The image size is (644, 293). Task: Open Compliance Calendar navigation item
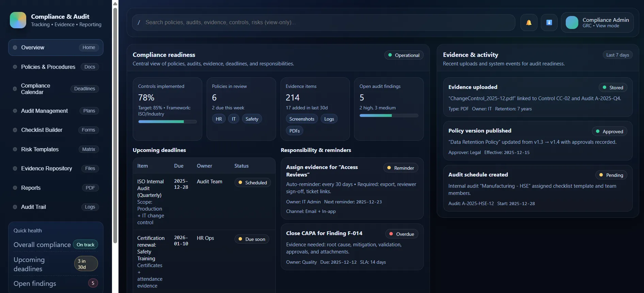tap(56, 89)
